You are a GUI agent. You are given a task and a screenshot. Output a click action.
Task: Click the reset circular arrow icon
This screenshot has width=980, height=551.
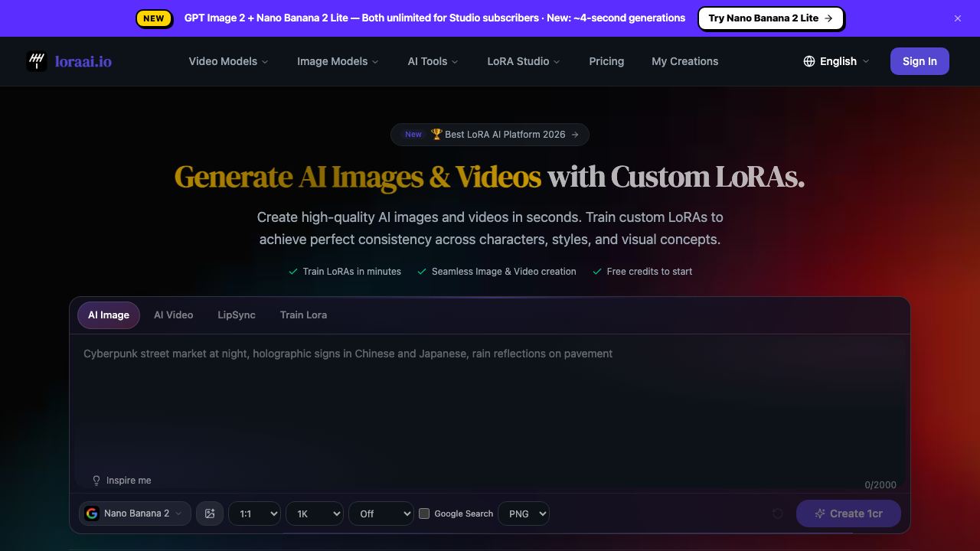pyautogui.click(x=778, y=514)
